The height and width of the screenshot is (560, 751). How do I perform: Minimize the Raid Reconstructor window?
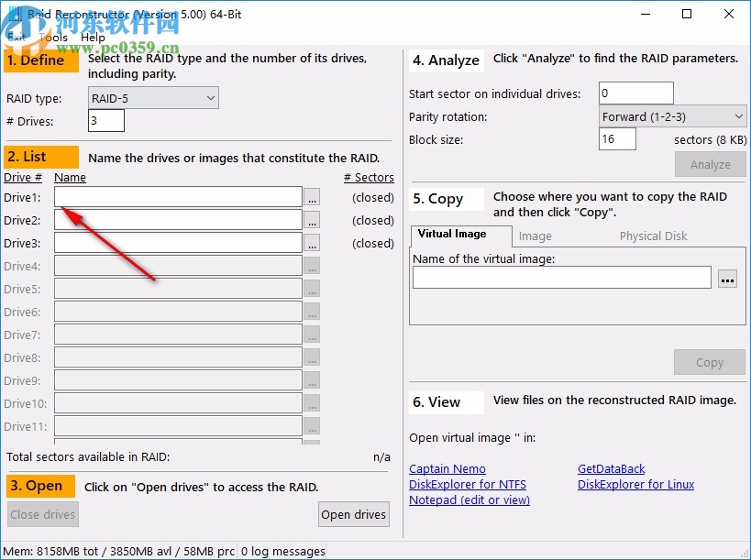[x=646, y=14]
